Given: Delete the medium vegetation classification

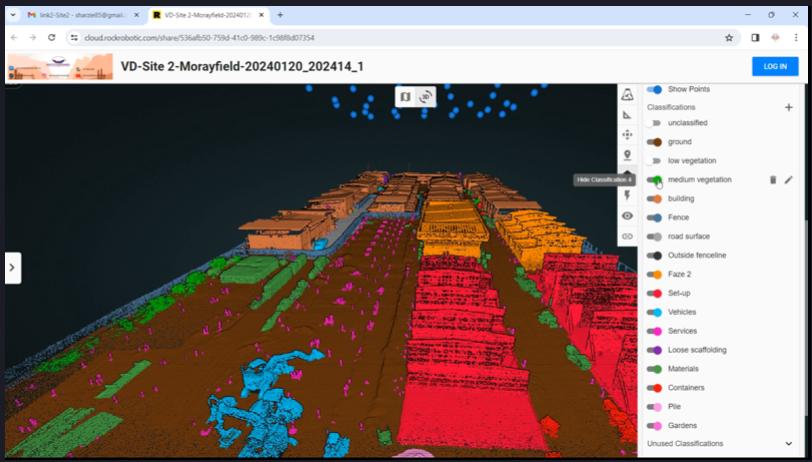Looking at the screenshot, I should (x=772, y=180).
